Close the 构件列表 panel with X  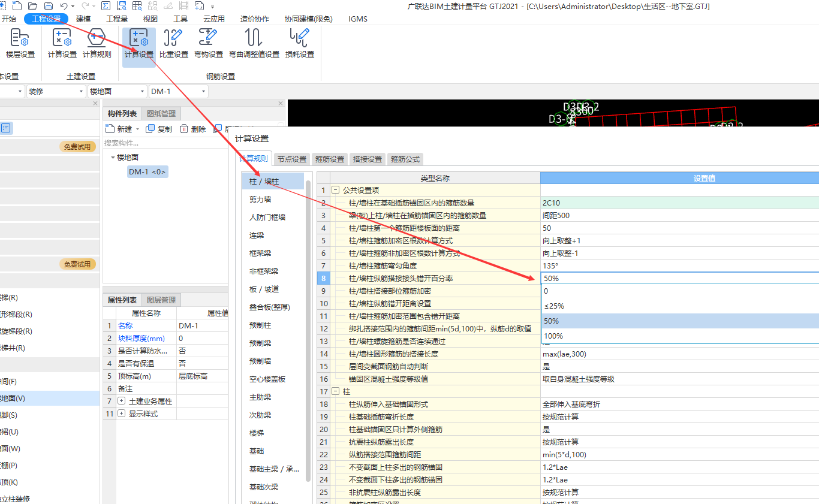(x=281, y=104)
